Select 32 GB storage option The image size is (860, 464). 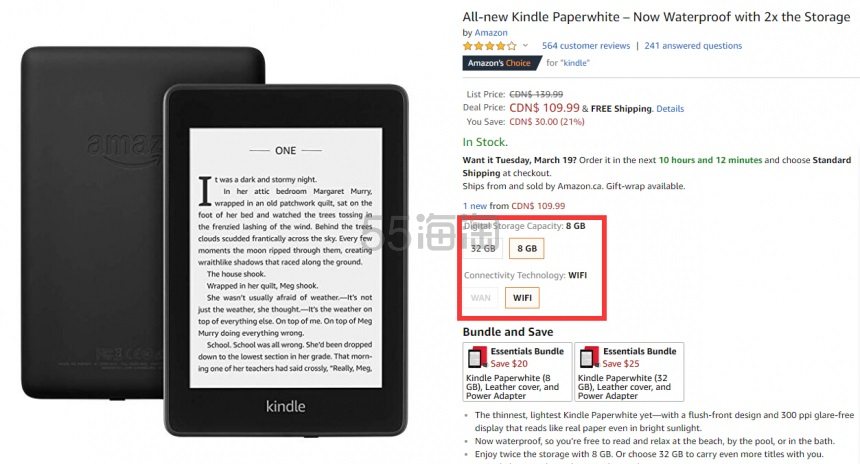pos(483,248)
